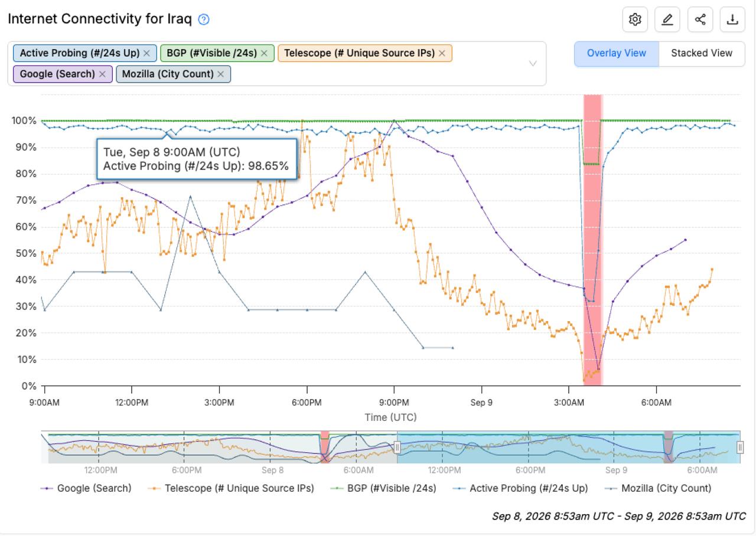Screen dimensions: 756x536
Task: Click the Internet Connectivity for Iraq title
Action: point(99,19)
